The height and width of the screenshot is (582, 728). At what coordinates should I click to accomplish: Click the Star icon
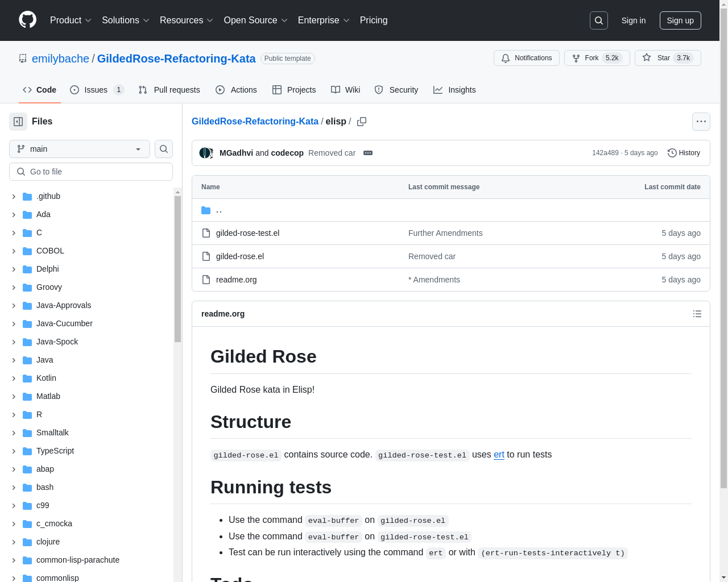coord(647,57)
